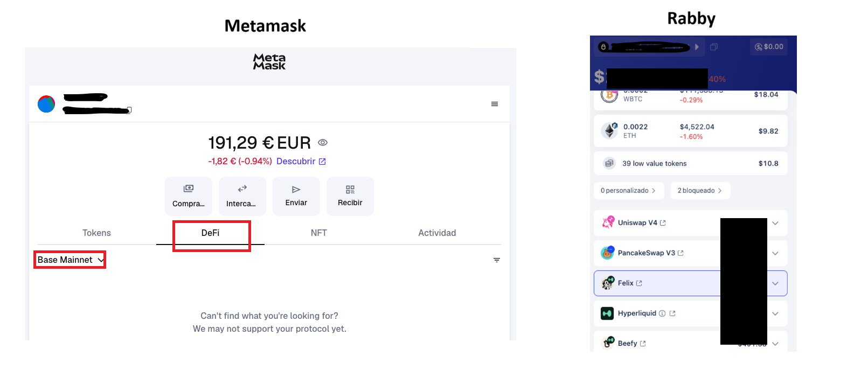Screen dimensions: 868x391
Task: Open the Base Mainnet network dropdown
Action: [70, 260]
